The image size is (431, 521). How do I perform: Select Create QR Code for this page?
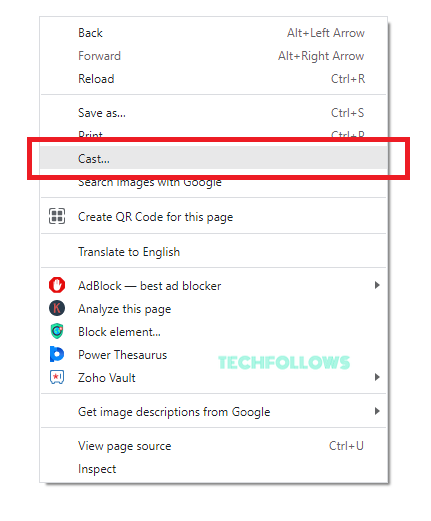coord(214,217)
